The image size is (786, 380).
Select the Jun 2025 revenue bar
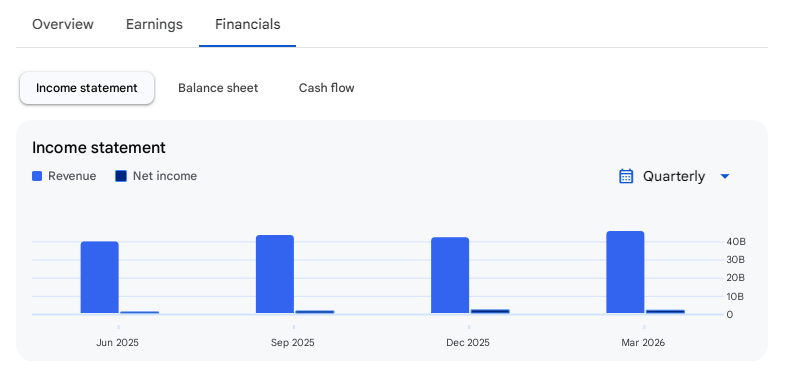[100, 277]
